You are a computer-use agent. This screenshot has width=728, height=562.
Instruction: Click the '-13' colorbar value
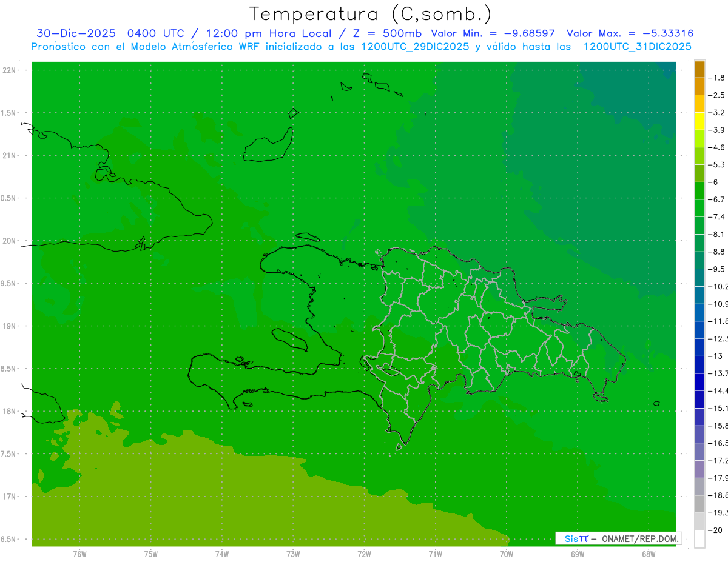[716, 356]
